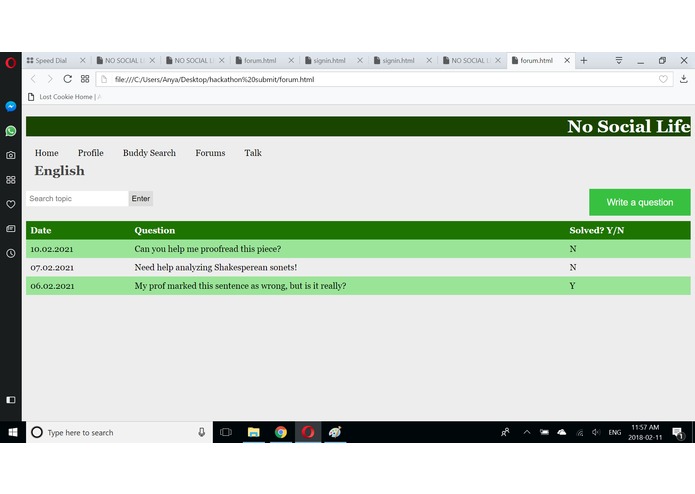Click the No Social Life site title
The height and width of the screenshot is (494, 695).
click(x=629, y=126)
